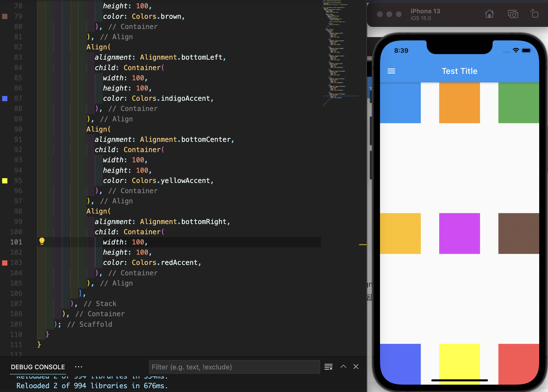This screenshot has height=392, width=548.
Task: Click the Test Title app bar text
Action: (459, 71)
